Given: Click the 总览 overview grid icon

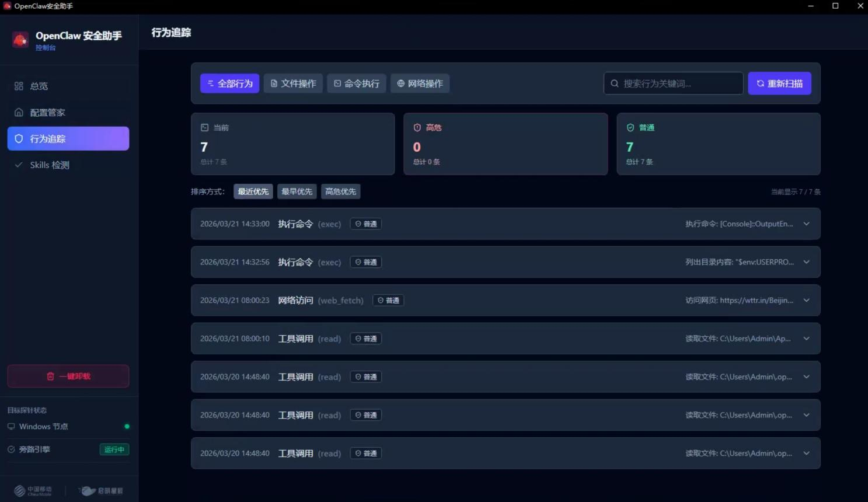Looking at the screenshot, I should coord(19,86).
